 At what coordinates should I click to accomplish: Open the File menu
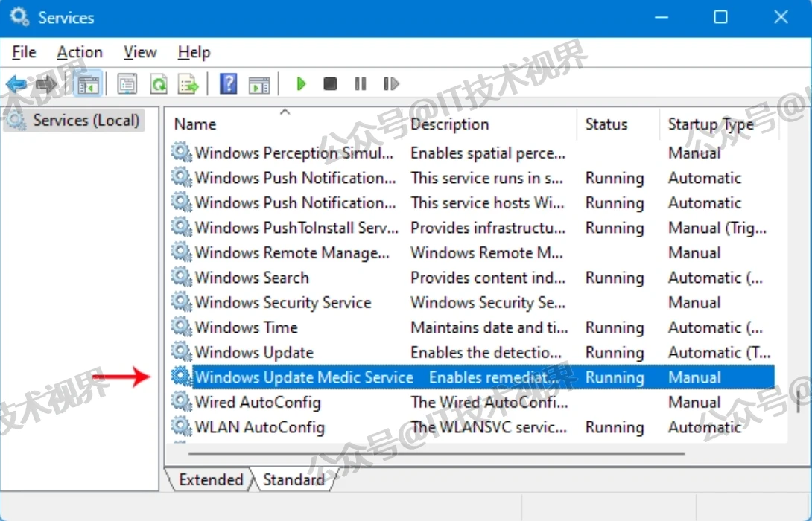24,52
